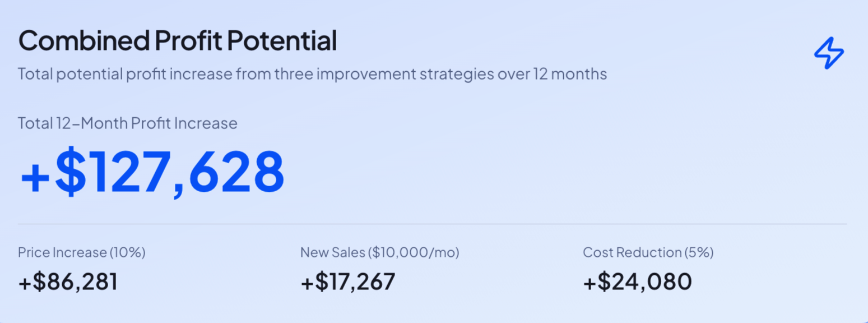868x323 pixels.
Task: Click the New Sales ($10,000/mo) label
Action: 380,252
